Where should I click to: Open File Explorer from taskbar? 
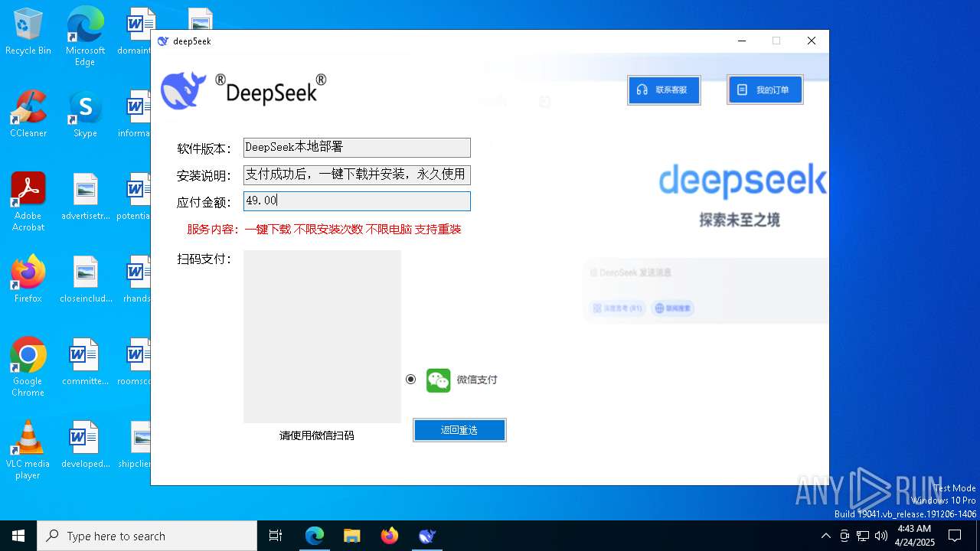tap(351, 536)
